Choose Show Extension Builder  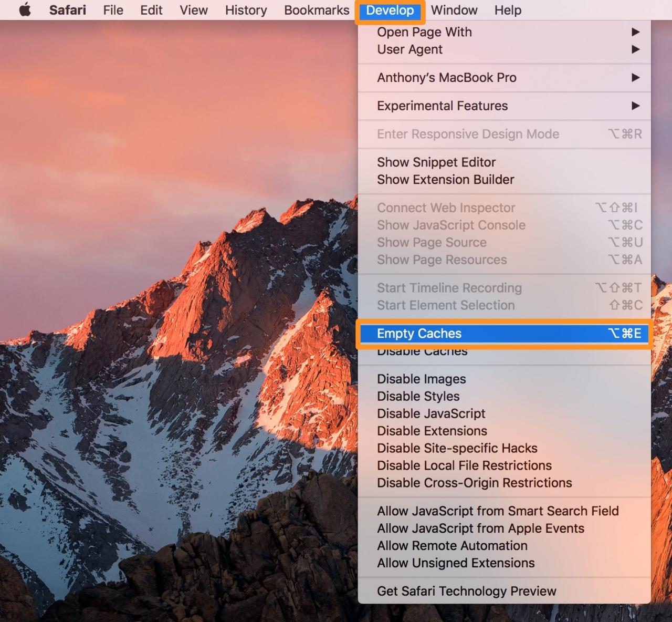[445, 180]
